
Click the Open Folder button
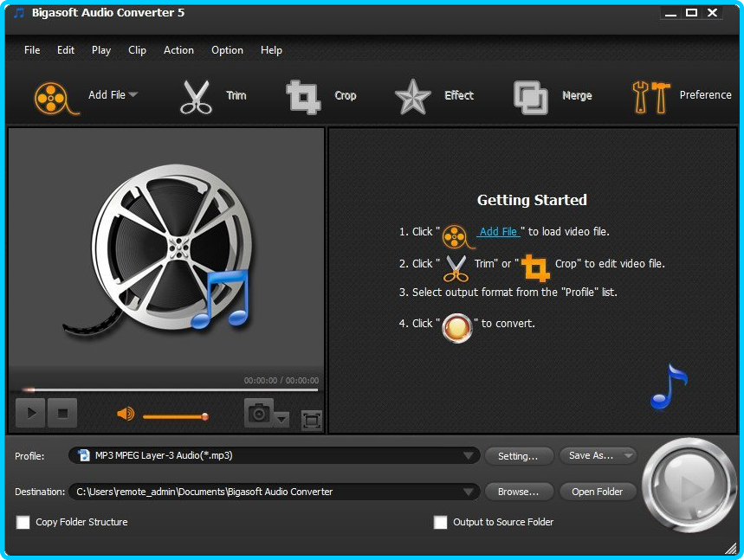tap(598, 492)
